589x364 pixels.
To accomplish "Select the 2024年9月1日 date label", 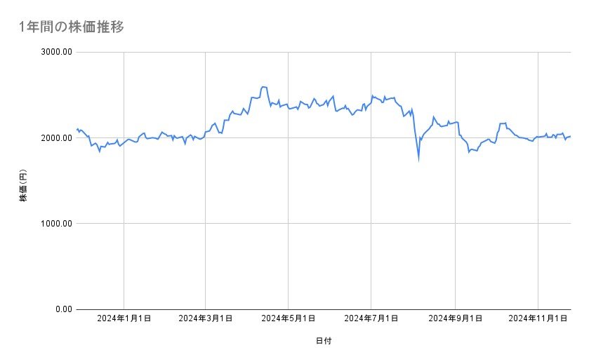I will coord(456,318).
